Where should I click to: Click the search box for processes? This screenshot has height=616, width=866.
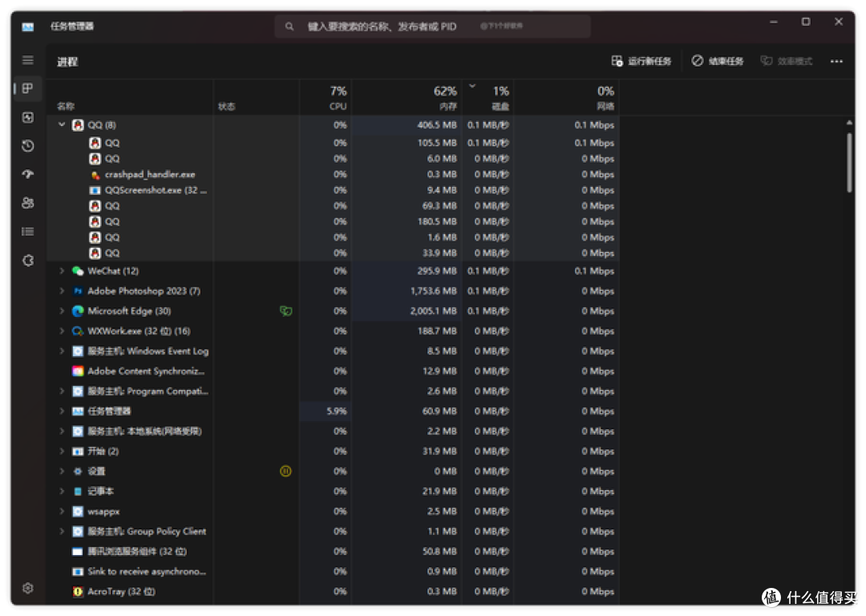point(433,26)
